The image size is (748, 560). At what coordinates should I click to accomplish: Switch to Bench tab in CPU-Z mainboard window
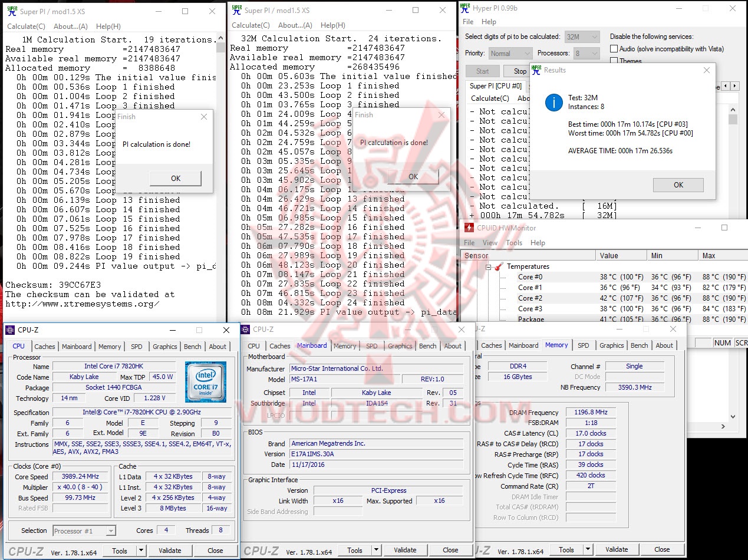pos(428,346)
